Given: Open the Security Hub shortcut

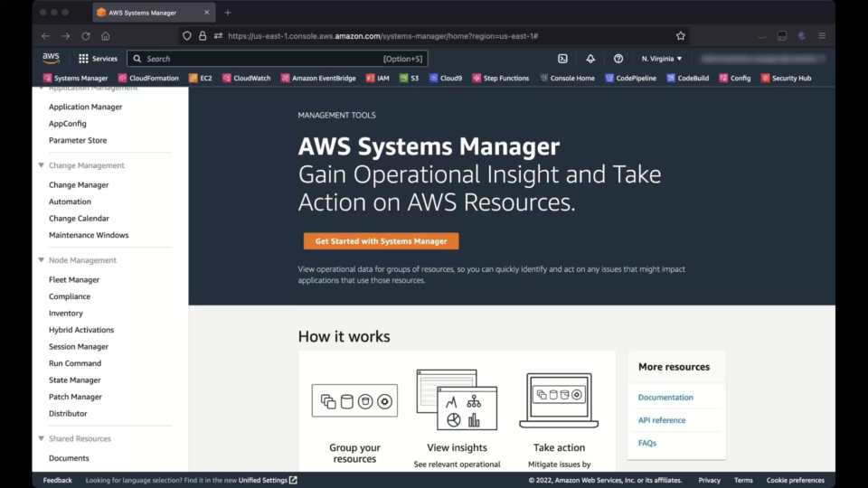Looking at the screenshot, I should tap(786, 78).
